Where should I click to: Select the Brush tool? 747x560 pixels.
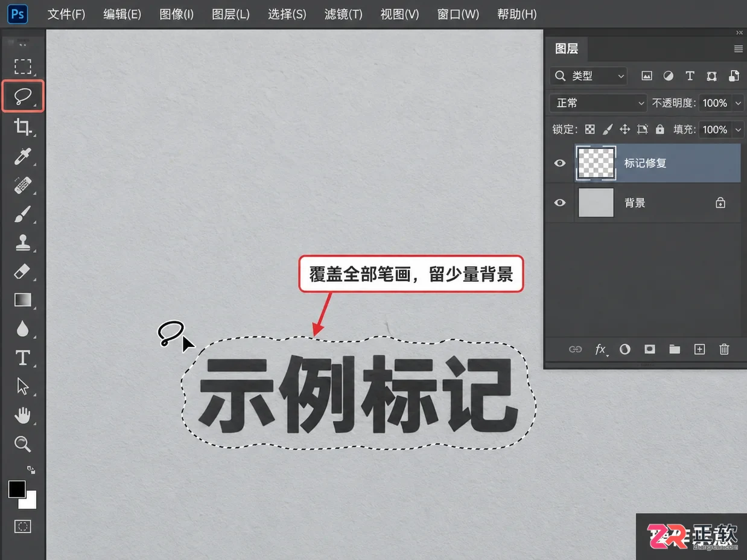(x=23, y=214)
